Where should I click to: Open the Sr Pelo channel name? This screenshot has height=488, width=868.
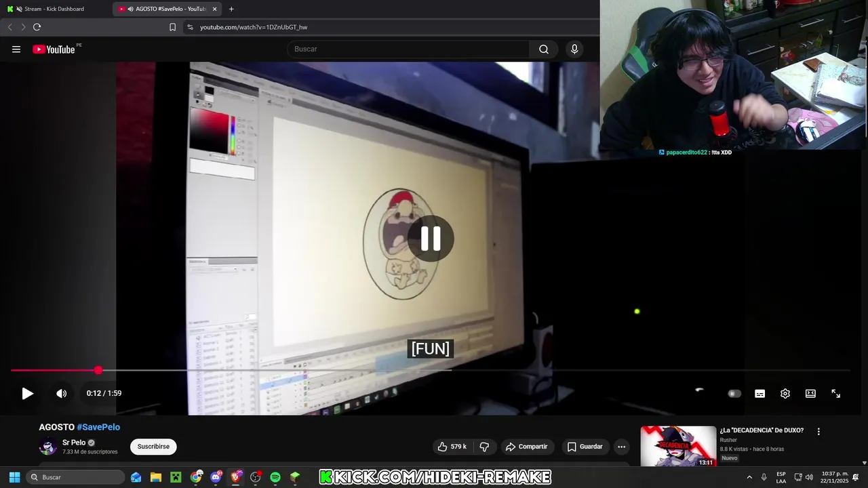(74, 443)
